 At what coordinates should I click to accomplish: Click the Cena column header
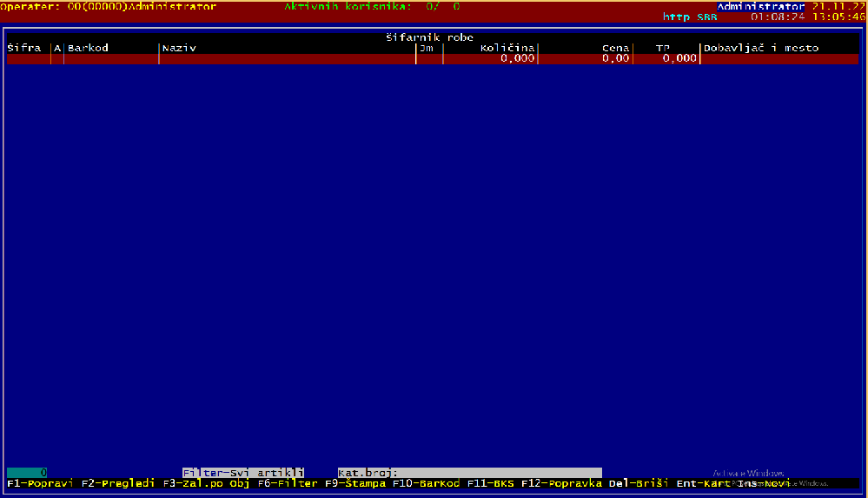(615, 49)
